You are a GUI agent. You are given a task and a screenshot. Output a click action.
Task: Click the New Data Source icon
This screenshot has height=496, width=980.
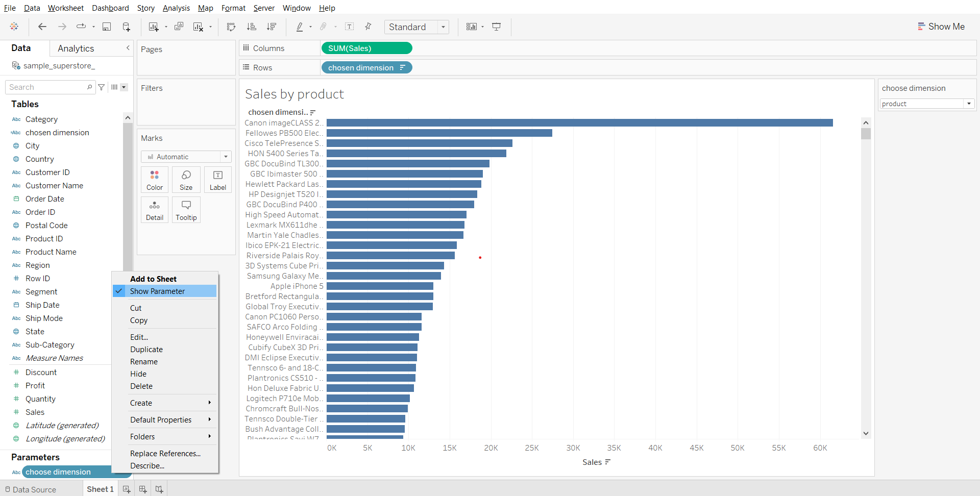tap(126, 27)
